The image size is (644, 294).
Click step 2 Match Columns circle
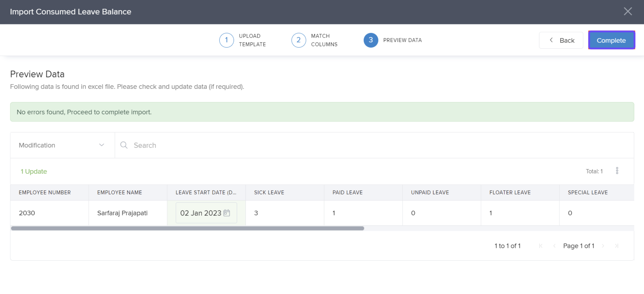point(299,40)
